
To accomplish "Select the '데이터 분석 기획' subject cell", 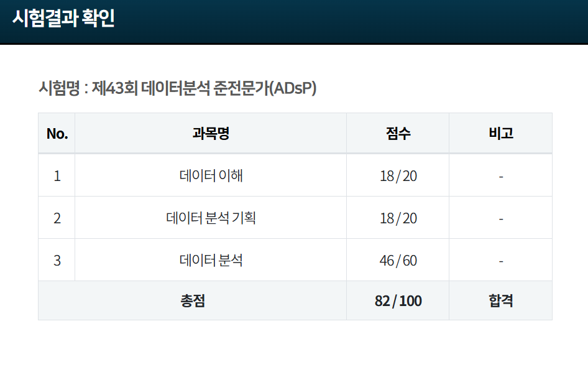I will 211,218.
